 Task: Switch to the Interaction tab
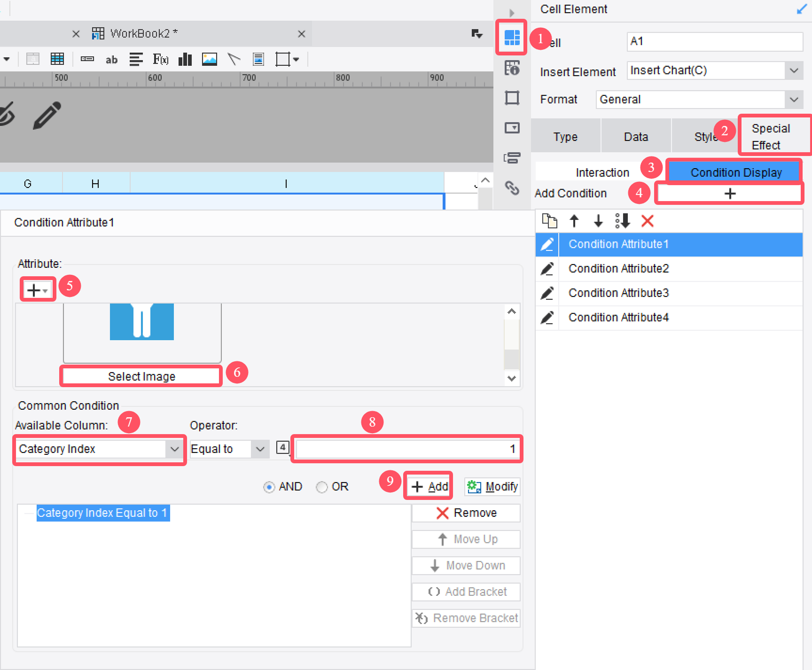click(x=602, y=172)
